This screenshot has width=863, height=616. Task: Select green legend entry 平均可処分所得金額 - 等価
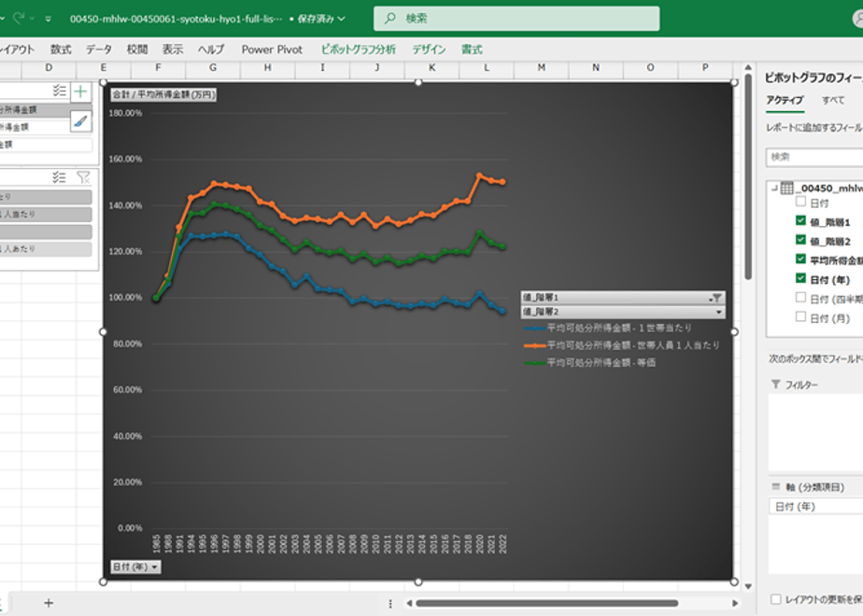[x=590, y=362]
